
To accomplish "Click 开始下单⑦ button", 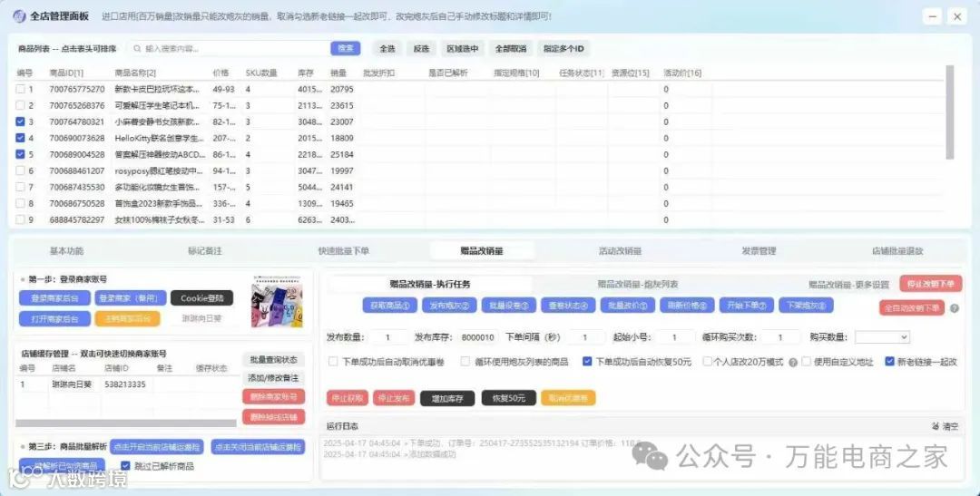I will coord(747,306).
